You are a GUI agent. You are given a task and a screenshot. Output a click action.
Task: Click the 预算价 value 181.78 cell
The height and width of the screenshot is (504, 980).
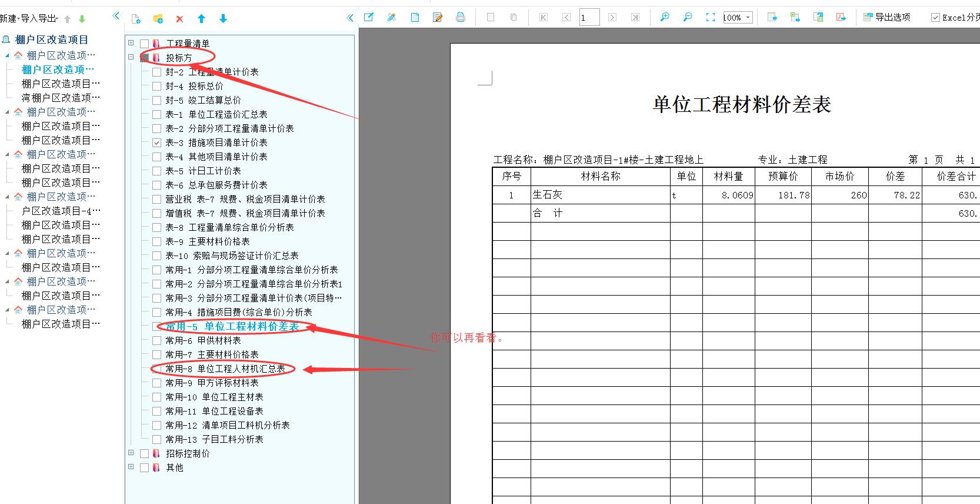pos(783,195)
